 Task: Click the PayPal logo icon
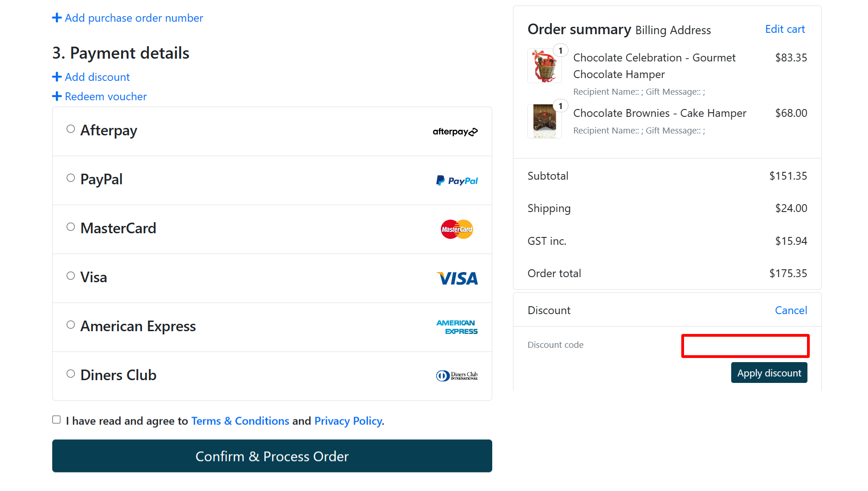[457, 180]
